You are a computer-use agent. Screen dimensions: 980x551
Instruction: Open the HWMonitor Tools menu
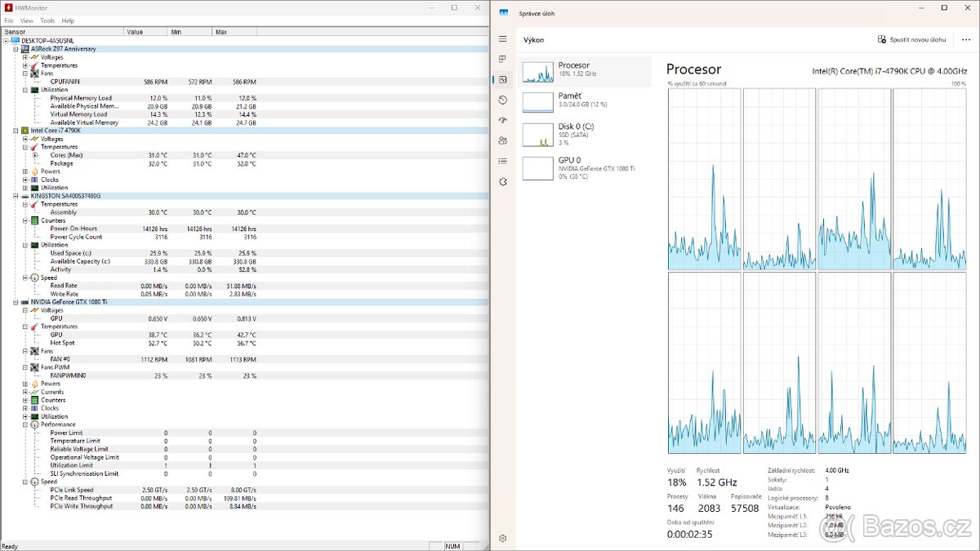coord(47,20)
